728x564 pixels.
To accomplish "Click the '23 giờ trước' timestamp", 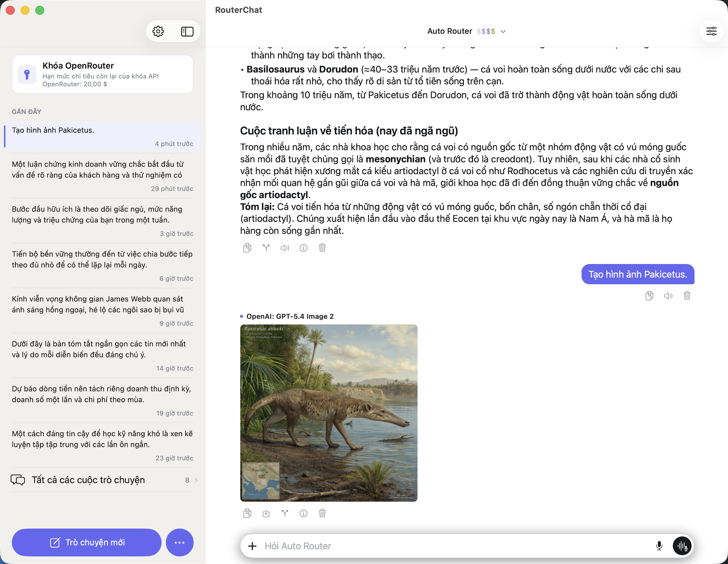I will click(174, 458).
